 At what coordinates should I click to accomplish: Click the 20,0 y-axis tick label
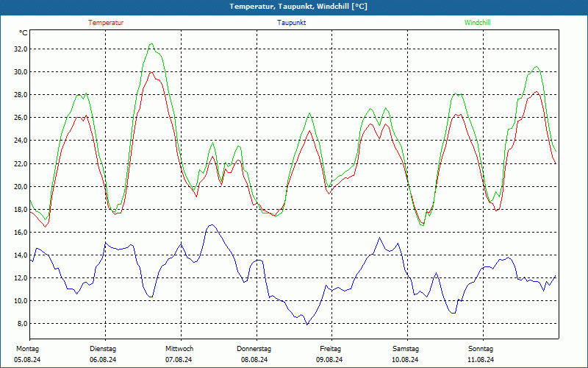[x=20, y=187]
